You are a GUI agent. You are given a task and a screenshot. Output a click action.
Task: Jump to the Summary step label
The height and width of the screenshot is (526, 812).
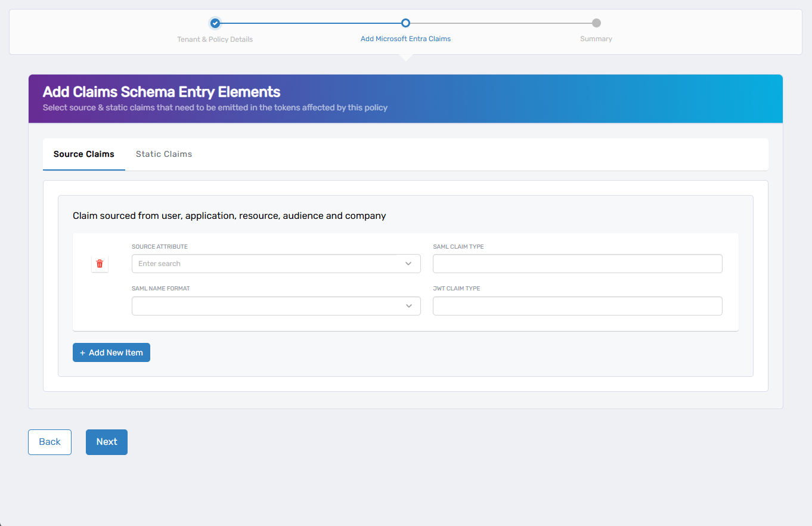[596, 39]
